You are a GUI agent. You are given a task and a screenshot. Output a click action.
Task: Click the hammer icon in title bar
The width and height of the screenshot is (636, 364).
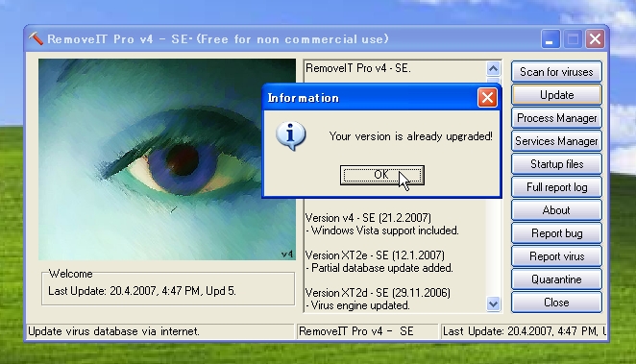pos(36,39)
